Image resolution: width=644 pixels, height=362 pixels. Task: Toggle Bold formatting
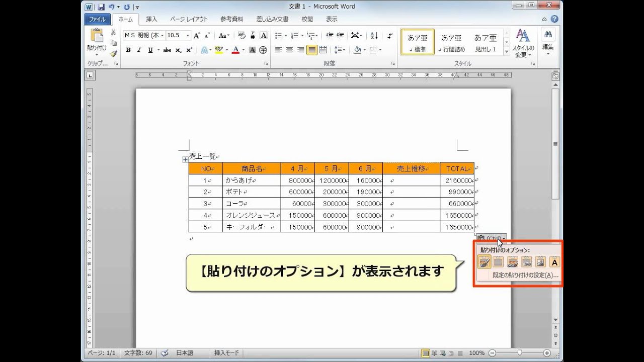click(x=128, y=50)
